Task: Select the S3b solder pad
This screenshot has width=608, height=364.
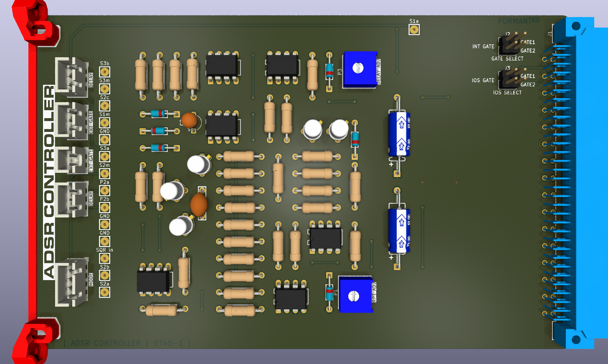Action: (104, 72)
